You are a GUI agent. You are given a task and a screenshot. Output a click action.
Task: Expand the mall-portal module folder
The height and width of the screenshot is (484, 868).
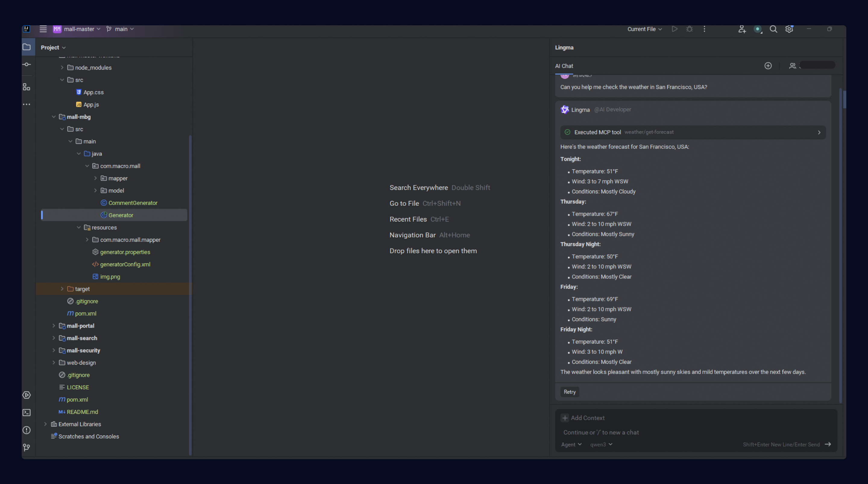[x=54, y=325]
